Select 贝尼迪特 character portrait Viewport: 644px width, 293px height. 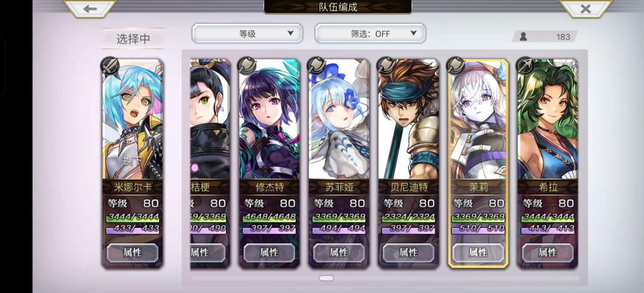point(408,119)
